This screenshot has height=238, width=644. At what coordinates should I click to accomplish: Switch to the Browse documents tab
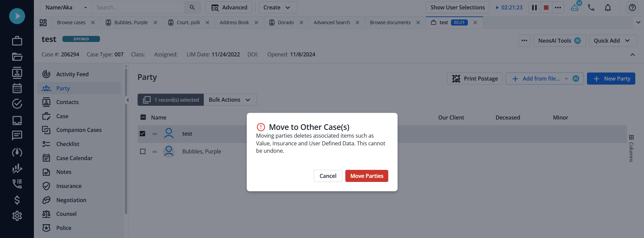point(390,22)
